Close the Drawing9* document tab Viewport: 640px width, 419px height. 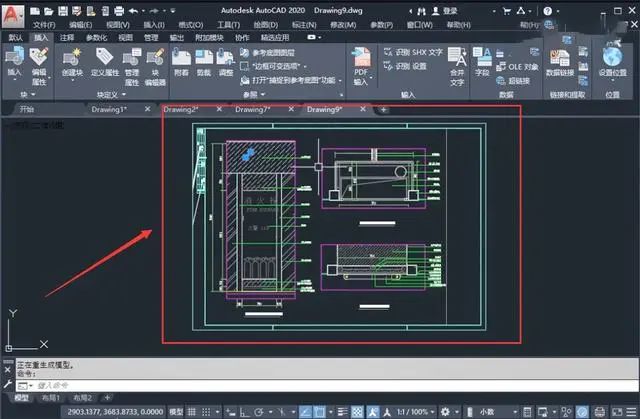point(363,109)
